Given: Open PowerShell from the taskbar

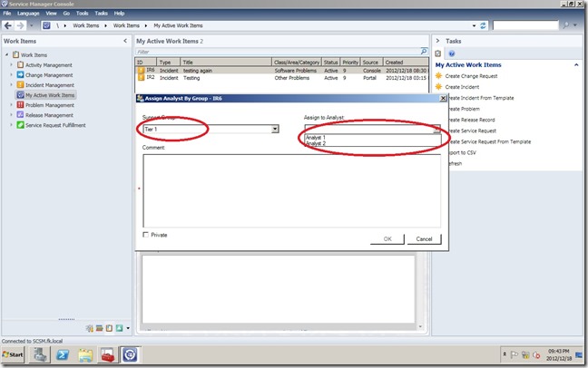Looking at the screenshot, I should 64,354.
